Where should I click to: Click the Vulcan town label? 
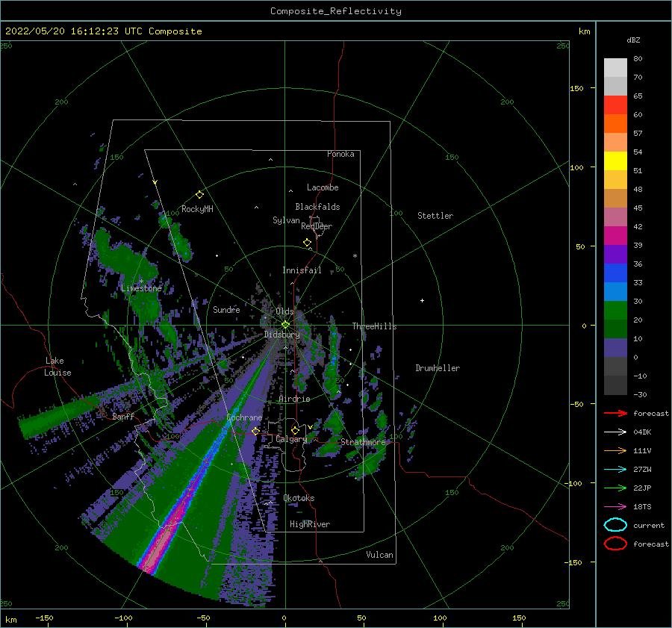tap(380, 555)
